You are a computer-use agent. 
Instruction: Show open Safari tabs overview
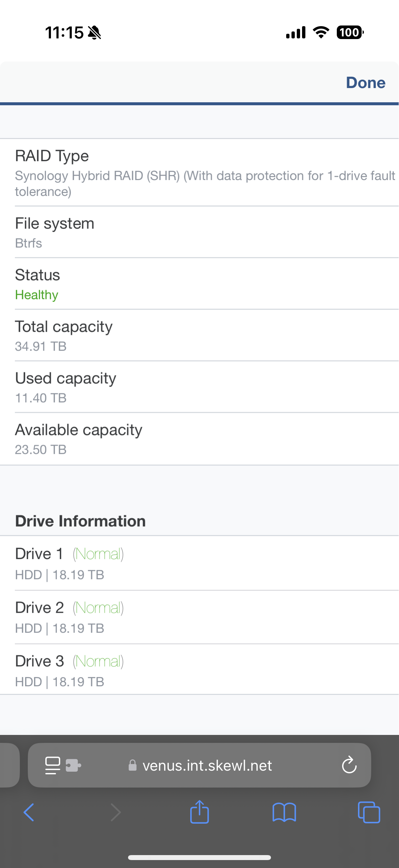point(369,812)
